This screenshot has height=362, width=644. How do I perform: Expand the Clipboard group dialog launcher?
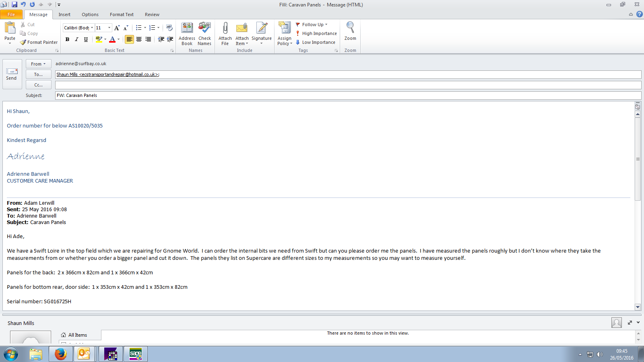(x=57, y=51)
